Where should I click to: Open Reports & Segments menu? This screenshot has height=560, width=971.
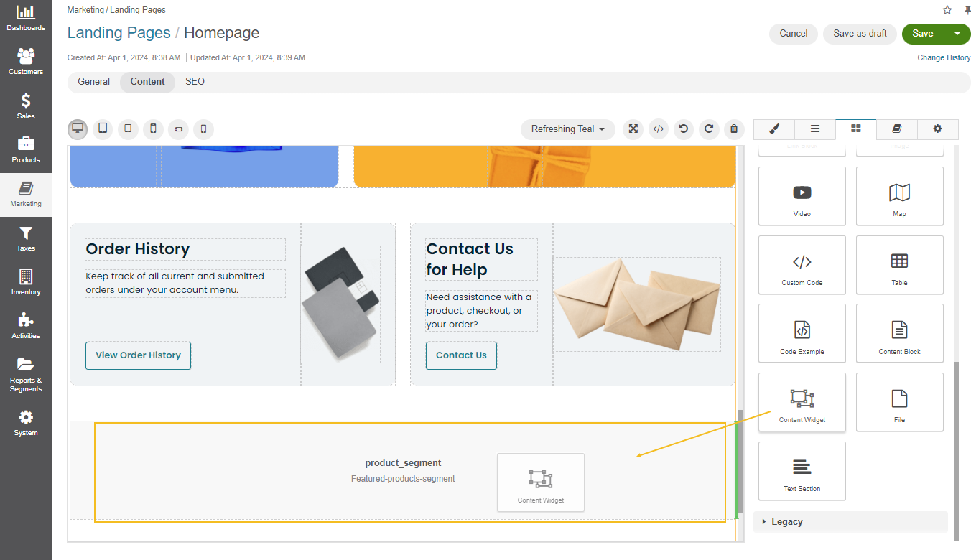[x=26, y=374]
